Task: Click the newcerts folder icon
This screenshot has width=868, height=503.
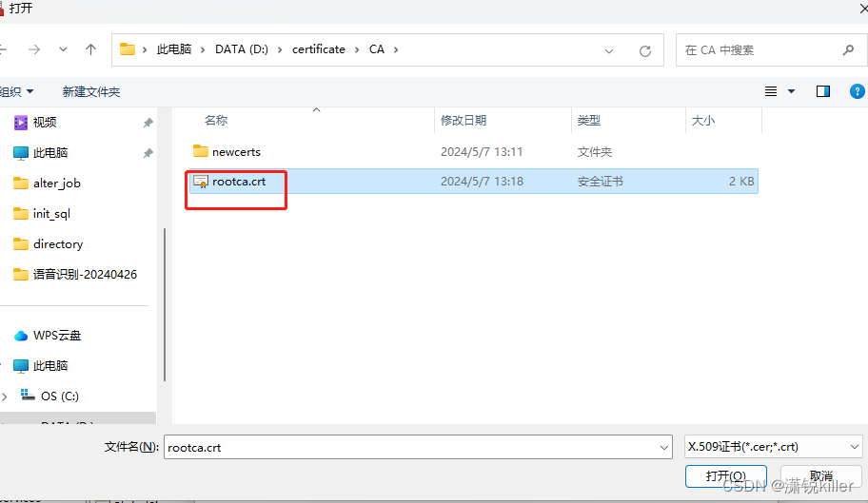Action: click(201, 151)
